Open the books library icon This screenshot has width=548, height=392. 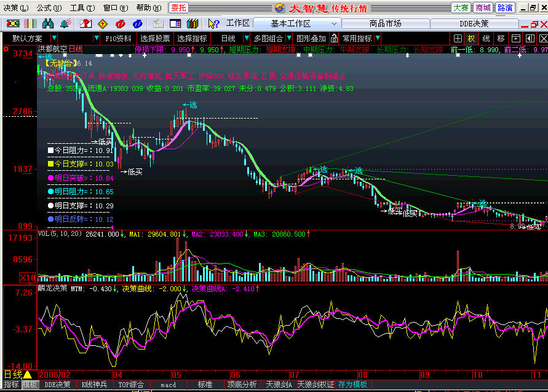193,24
